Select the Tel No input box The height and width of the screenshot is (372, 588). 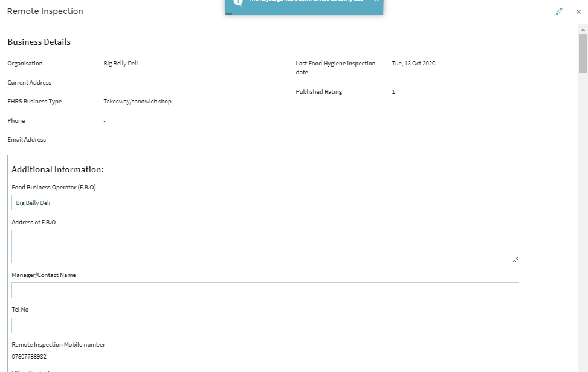265,325
